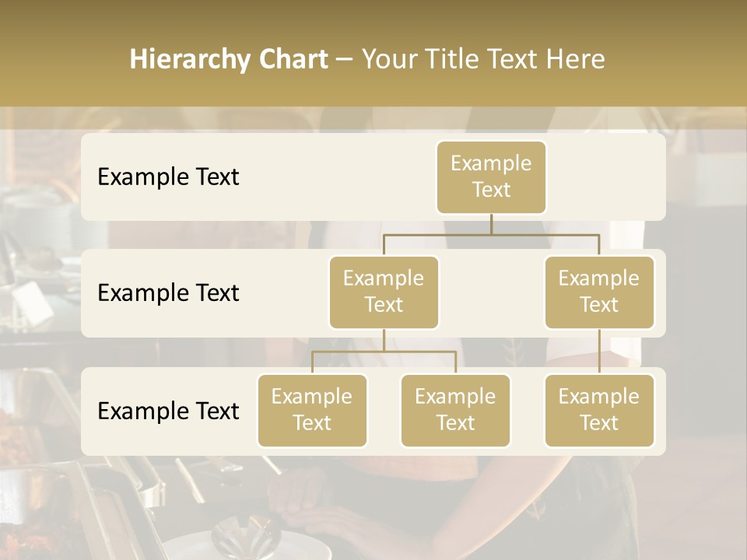
Task: Click empty area of the top row band
Action: (x=327, y=177)
